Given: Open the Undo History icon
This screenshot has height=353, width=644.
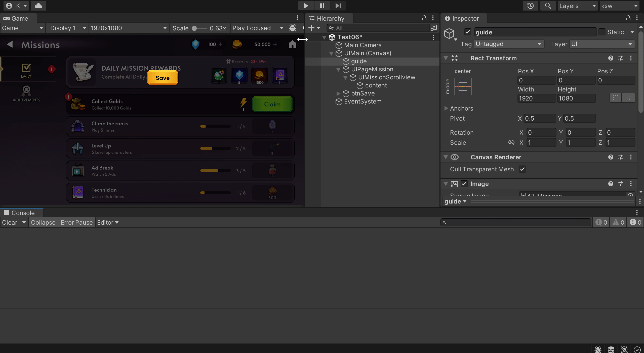Looking at the screenshot, I should tap(530, 6).
